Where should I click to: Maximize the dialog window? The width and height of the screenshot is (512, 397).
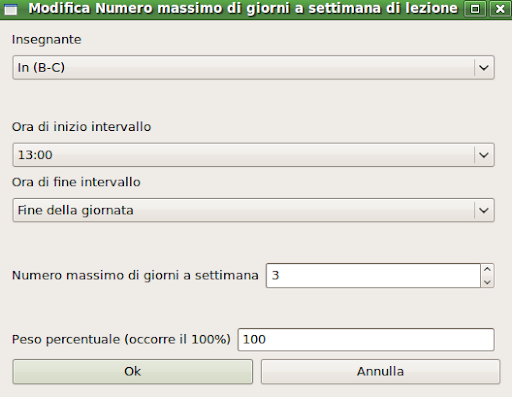pyautogui.click(x=475, y=9)
